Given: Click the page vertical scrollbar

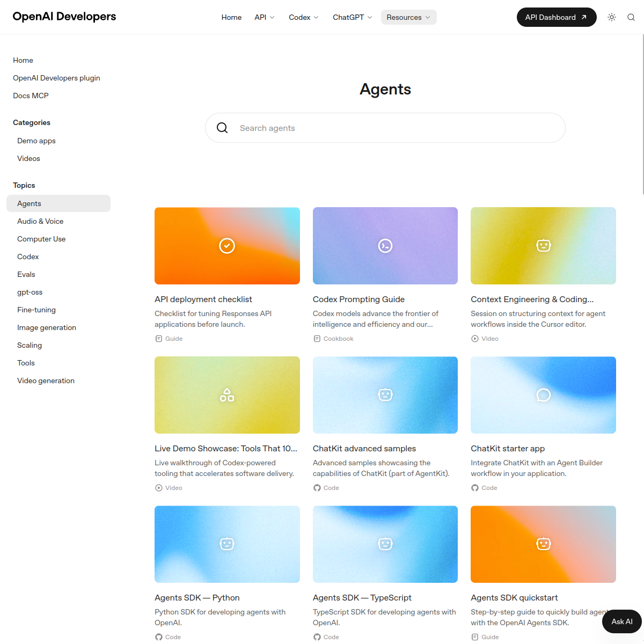Looking at the screenshot, I should click(x=642, y=114).
